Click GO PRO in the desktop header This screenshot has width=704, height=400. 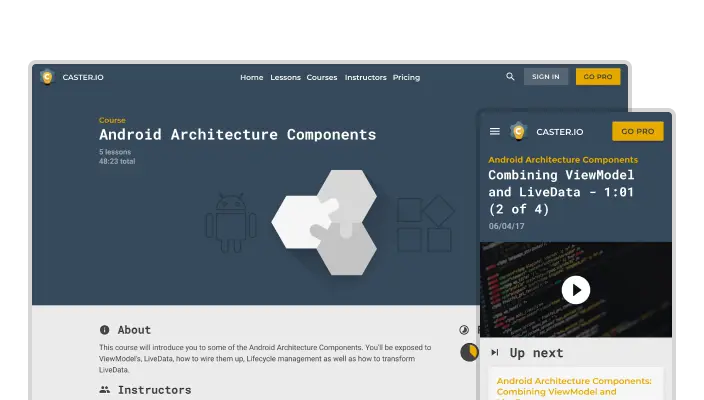click(x=598, y=77)
